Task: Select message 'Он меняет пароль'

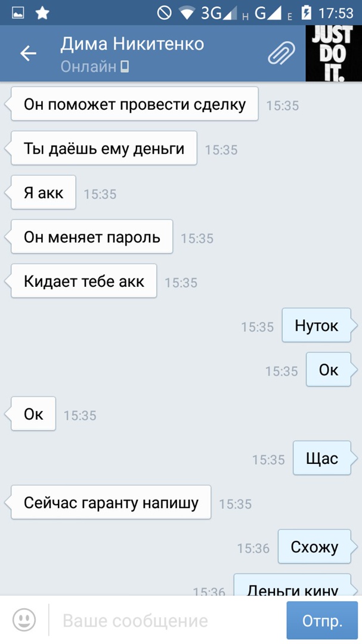Action: point(92,237)
